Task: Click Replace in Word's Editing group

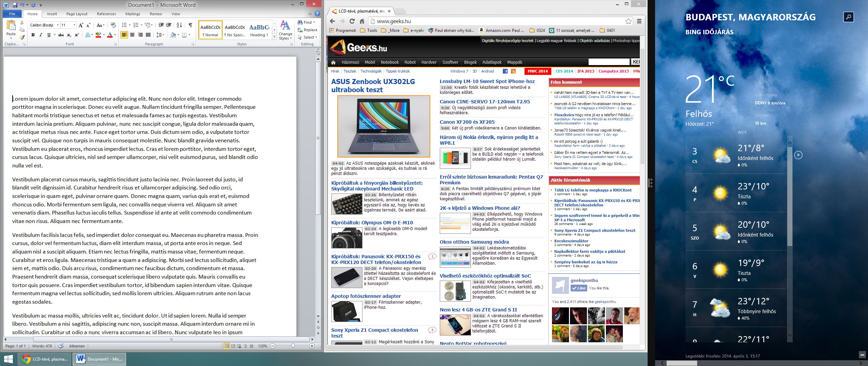Action: [308, 30]
